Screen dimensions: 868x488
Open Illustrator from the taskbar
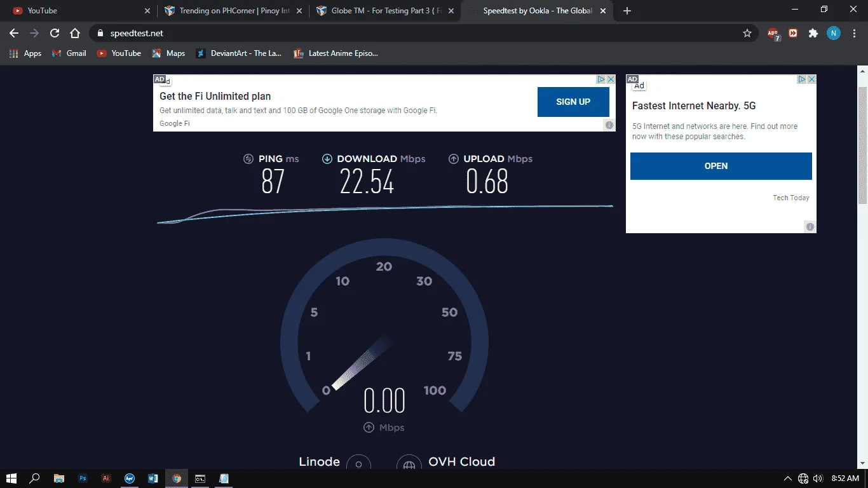click(x=106, y=478)
